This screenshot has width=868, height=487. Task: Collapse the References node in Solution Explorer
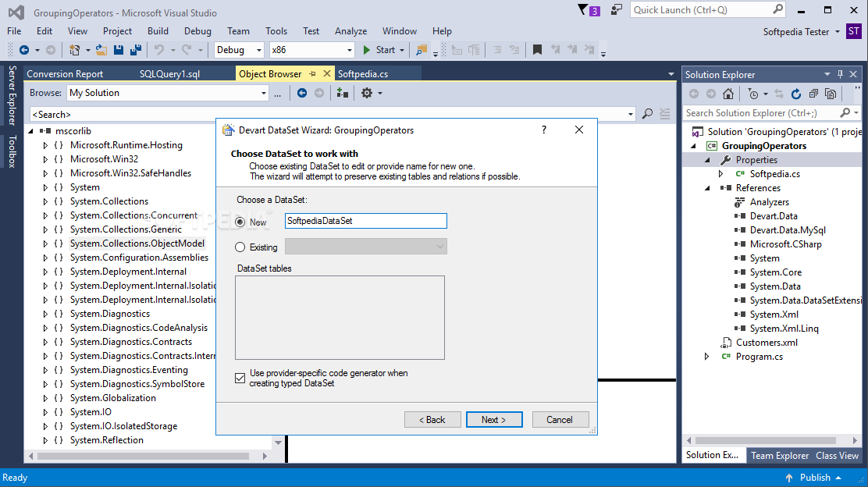[707, 188]
